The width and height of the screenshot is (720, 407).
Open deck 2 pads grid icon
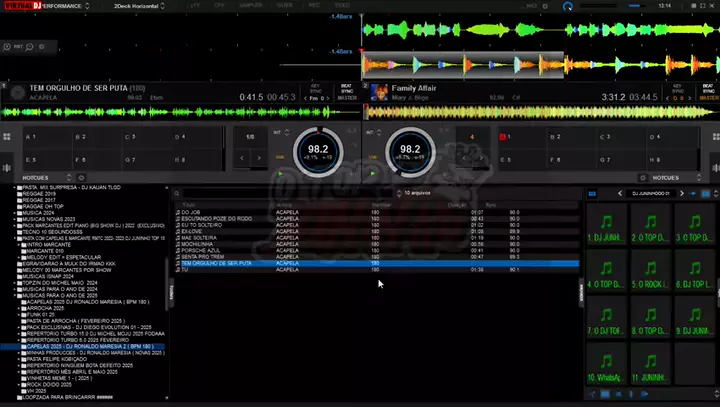(716, 137)
